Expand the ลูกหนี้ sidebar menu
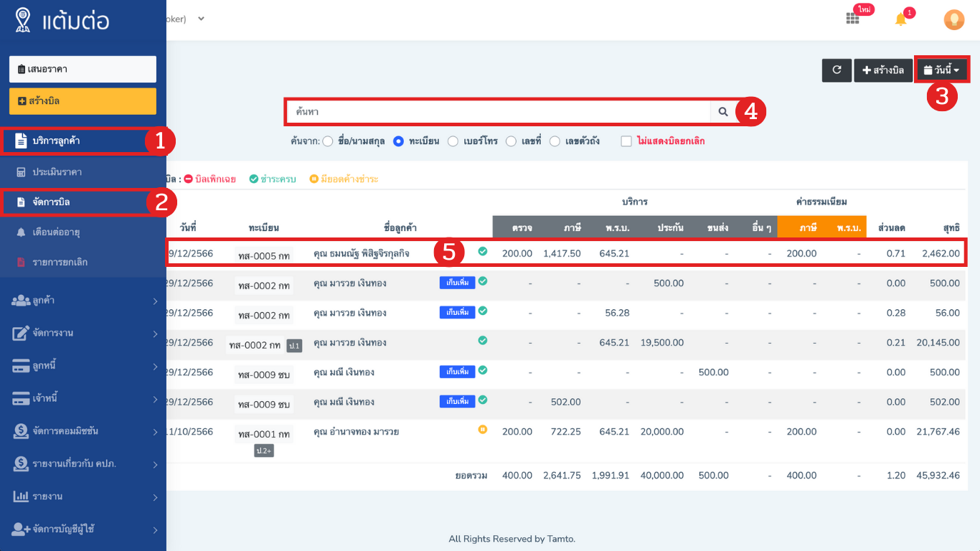The width and height of the screenshot is (980, 551). [x=155, y=367]
